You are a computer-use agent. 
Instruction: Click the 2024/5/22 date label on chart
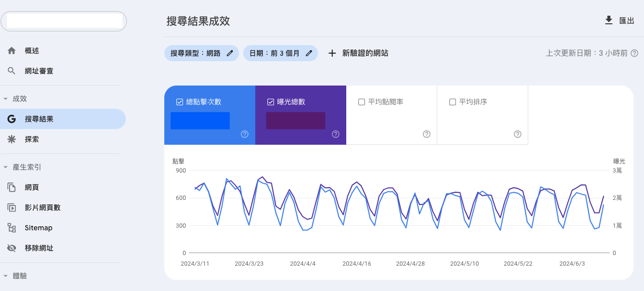tap(519, 264)
